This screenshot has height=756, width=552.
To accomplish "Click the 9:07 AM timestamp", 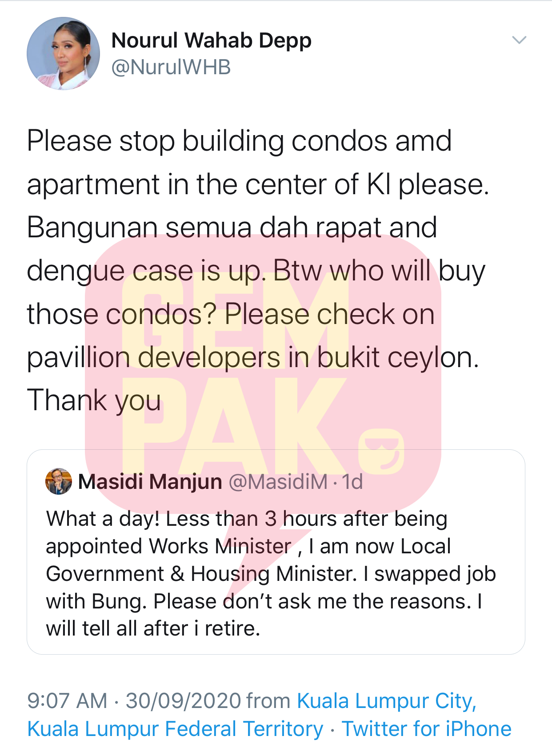I will 68,701.
